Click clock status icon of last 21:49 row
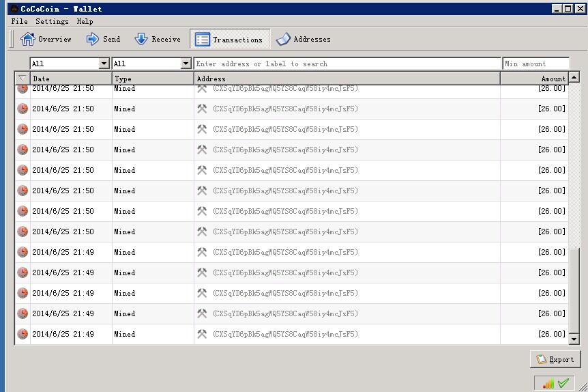 pyautogui.click(x=23, y=334)
